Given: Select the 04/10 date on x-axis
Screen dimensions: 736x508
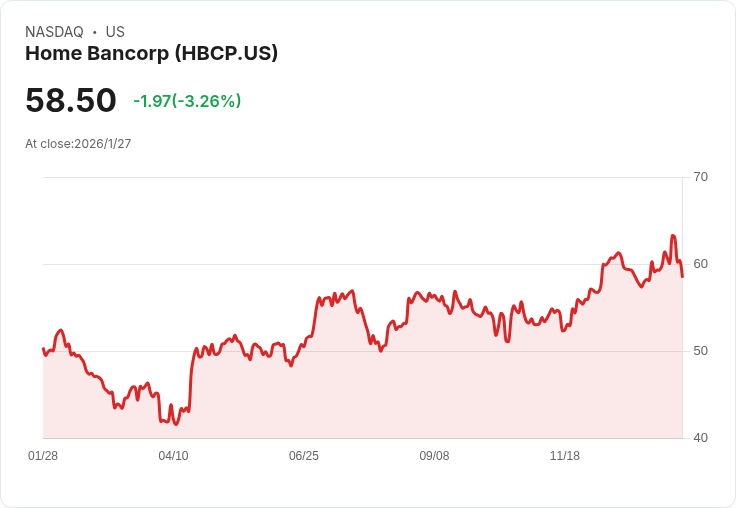Looking at the screenshot, I should (x=173, y=456).
